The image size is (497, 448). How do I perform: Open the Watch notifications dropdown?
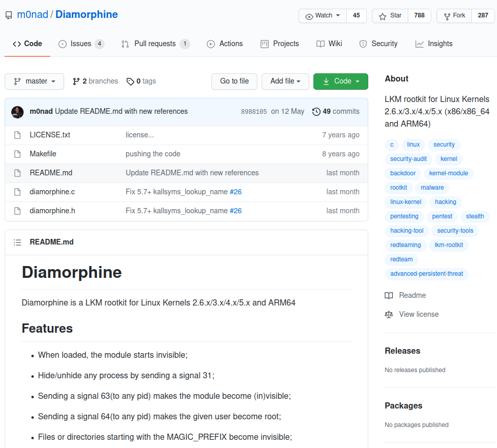pyautogui.click(x=323, y=15)
